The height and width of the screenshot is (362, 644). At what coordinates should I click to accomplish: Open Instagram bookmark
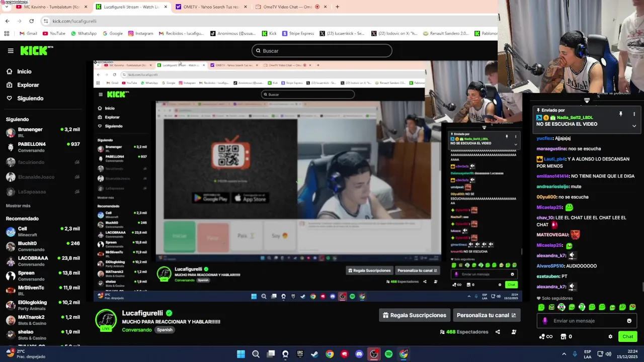tap(140, 34)
